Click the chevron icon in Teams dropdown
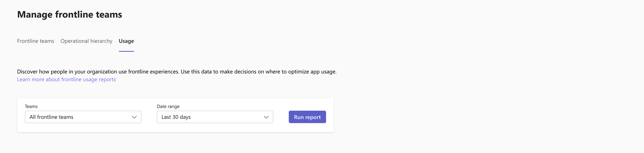644x153 pixels. (134, 117)
